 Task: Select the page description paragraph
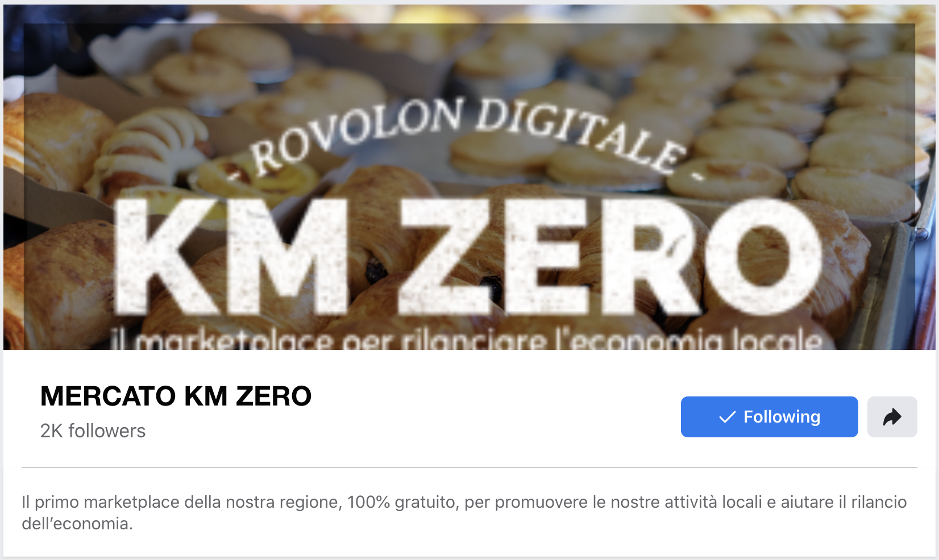pyautogui.click(x=464, y=512)
